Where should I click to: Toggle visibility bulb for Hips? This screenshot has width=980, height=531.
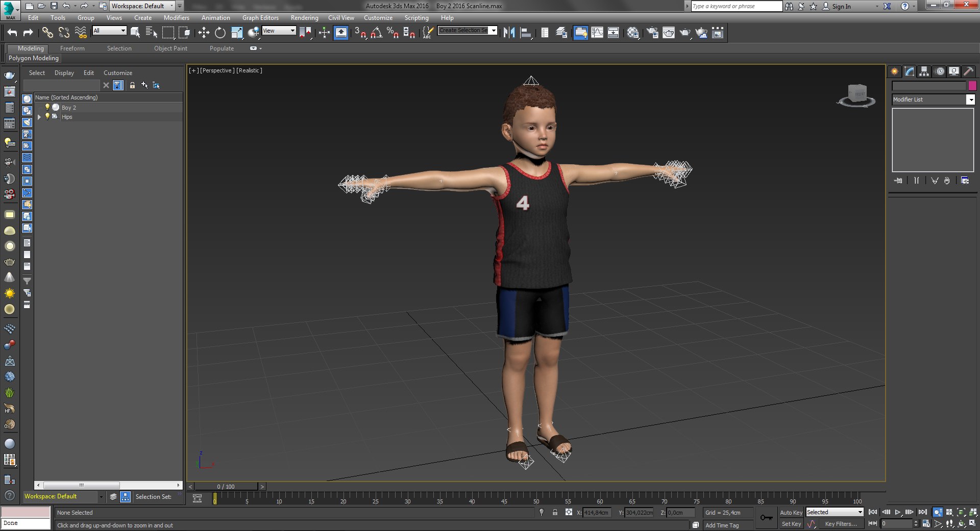point(47,116)
